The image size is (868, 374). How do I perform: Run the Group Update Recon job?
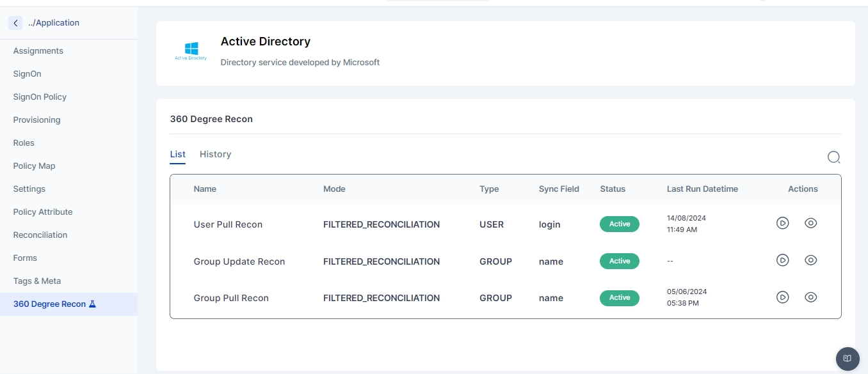782,260
